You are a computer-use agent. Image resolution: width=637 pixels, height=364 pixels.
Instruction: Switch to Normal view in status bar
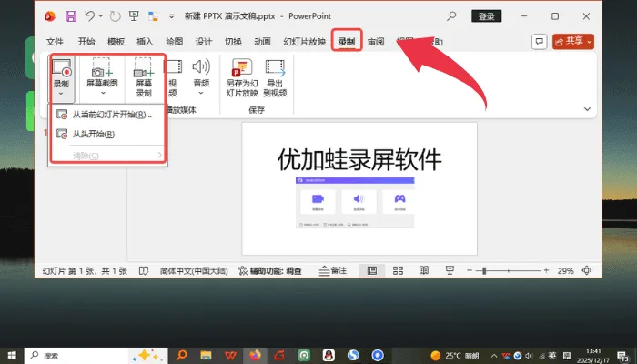pos(372,270)
